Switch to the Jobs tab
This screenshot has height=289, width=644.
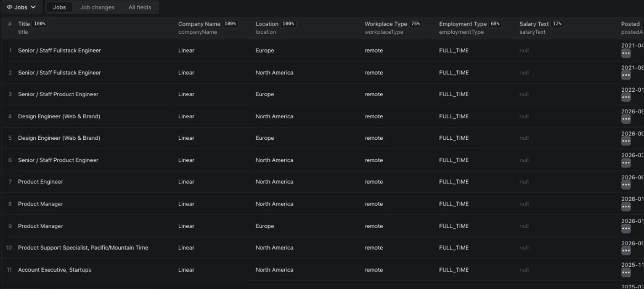[59, 7]
